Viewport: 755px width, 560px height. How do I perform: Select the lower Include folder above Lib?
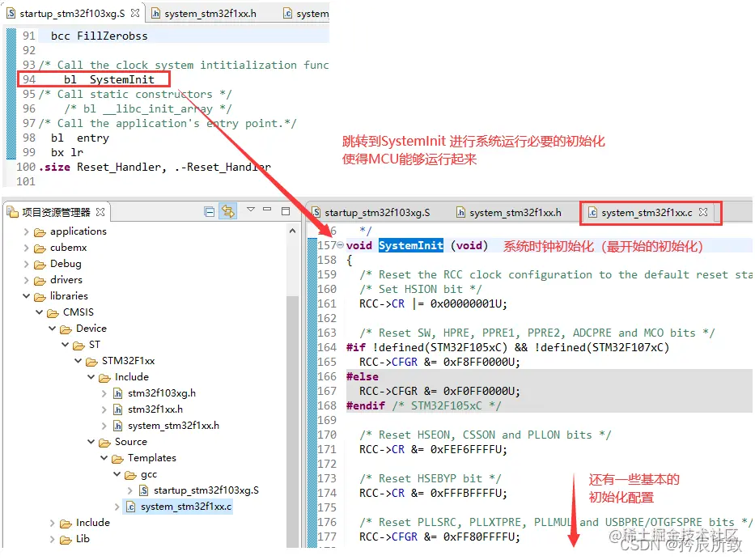tap(92, 523)
